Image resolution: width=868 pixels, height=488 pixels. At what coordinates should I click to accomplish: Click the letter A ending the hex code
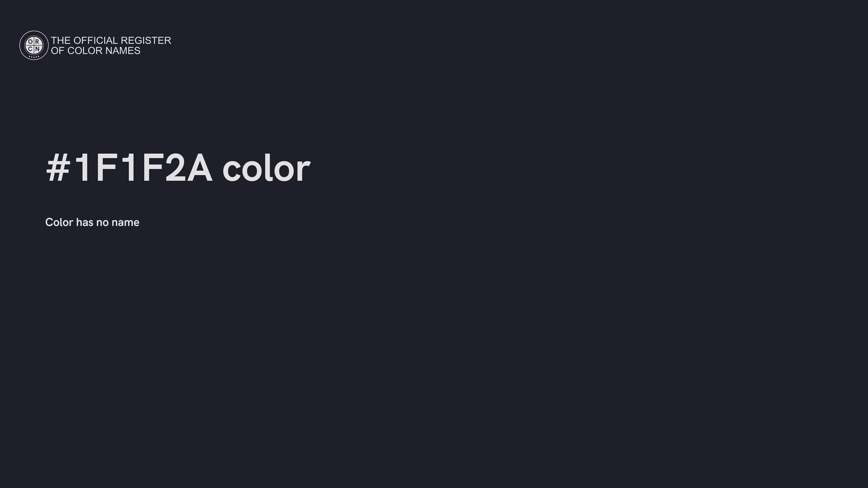(200, 168)
